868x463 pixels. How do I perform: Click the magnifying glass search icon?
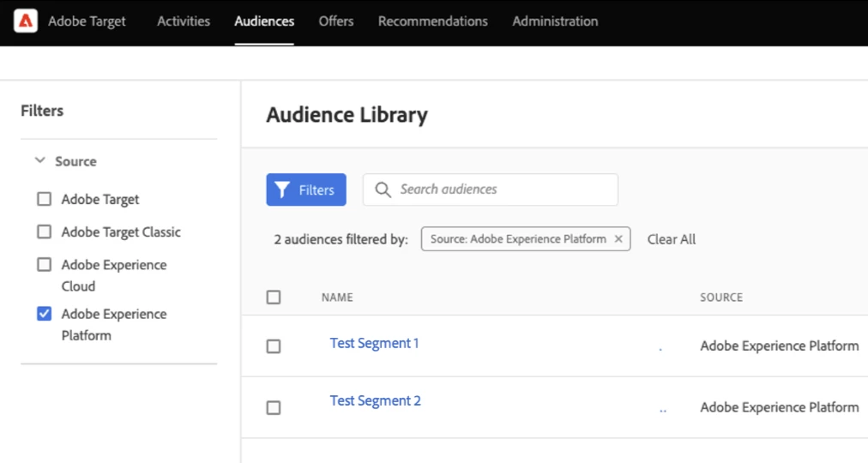pyautogui.click(x=383, y=189)
